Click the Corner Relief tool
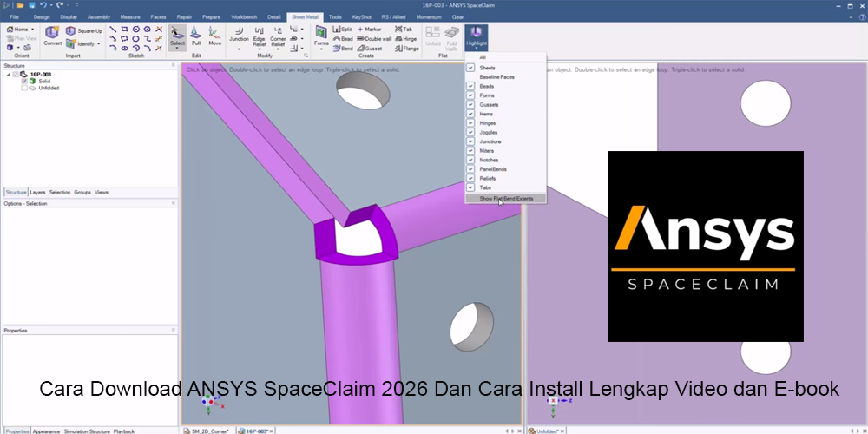 [x=278, y=36]
